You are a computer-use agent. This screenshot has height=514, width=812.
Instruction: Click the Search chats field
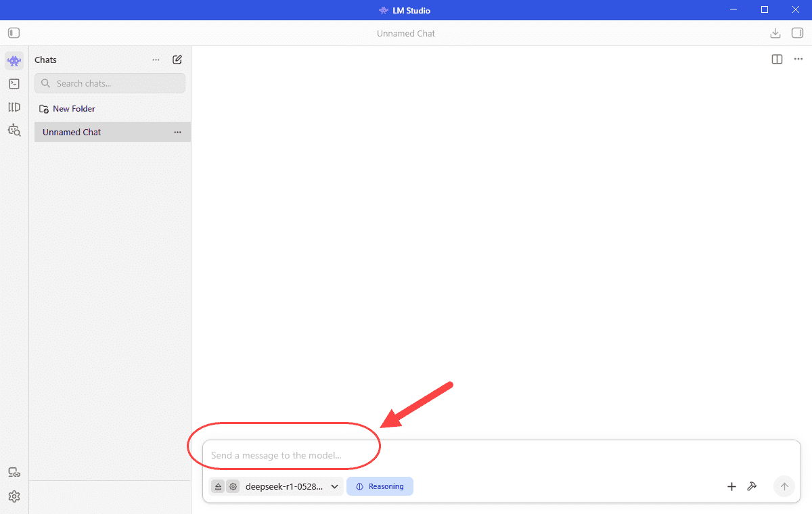click(x=110, y=83)
